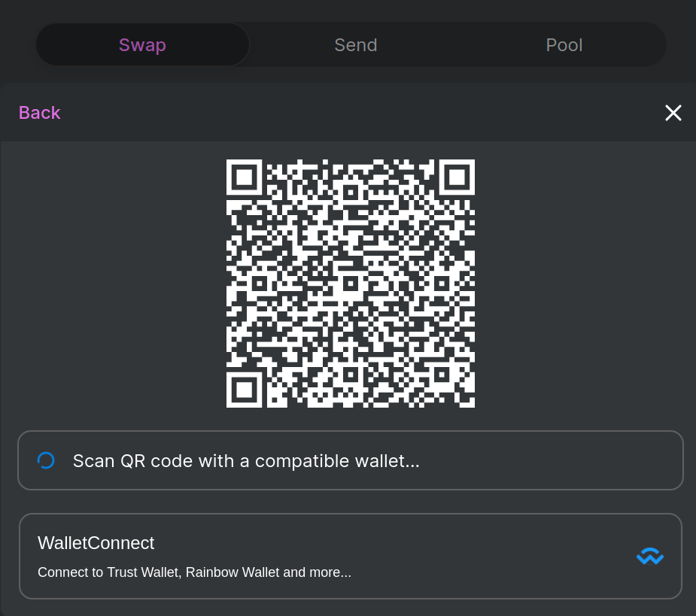Switch to the Send tab

click(x=354, y=44)
